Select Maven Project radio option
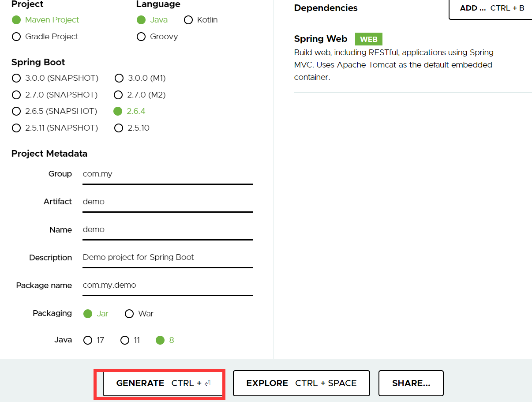Screen dimensions: 532x402 (45, 20)
